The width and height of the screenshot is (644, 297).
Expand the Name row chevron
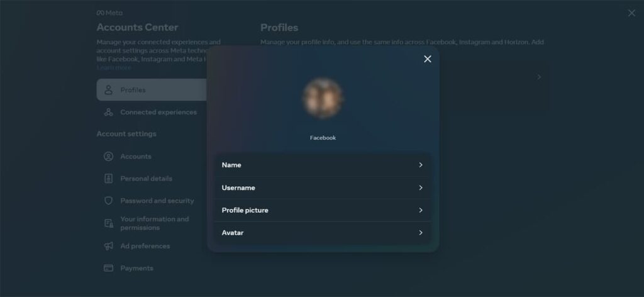tap(421, 165)
